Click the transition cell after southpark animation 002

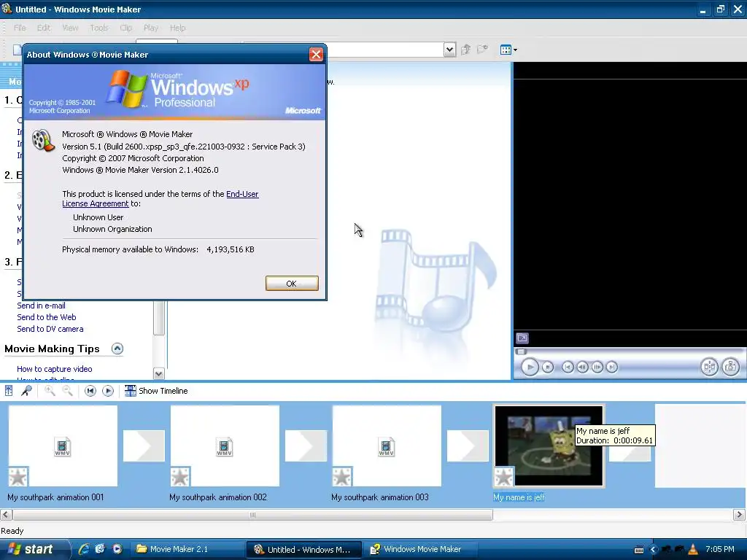(x=306, y=446)
